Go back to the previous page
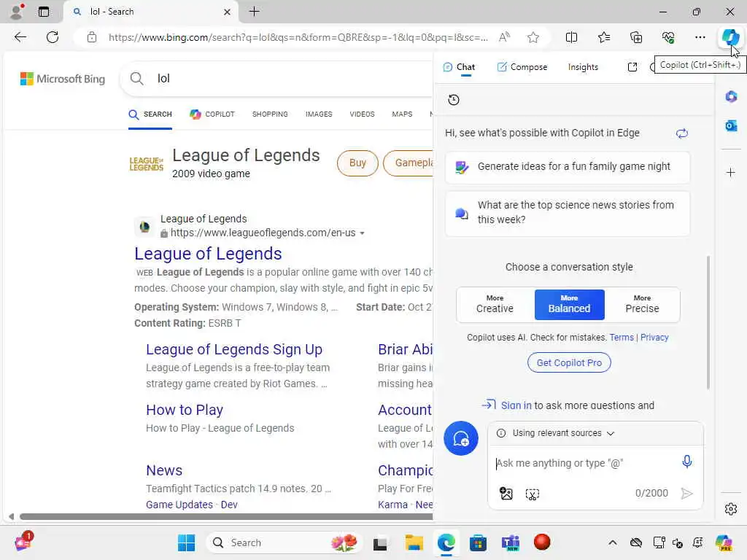Screen dimensions: 747x560 click(20, 37)
